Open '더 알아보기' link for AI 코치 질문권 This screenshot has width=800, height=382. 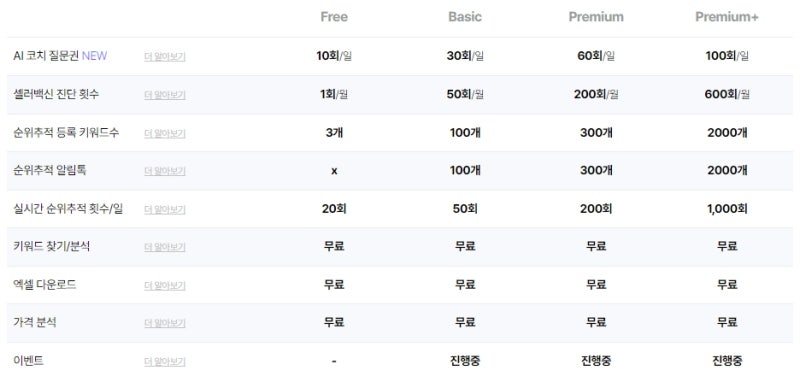(x=165, y=57)
